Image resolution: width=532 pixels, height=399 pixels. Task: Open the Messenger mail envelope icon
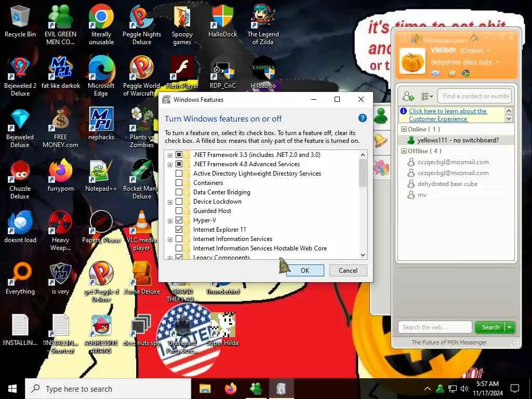pyautogui.click(x=436, y=73)
